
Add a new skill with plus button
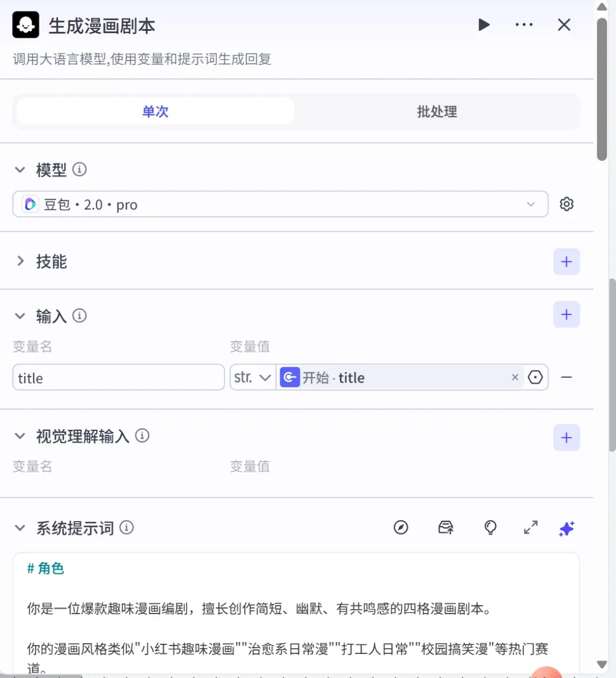pyautogui.click(x=566, y=261)
